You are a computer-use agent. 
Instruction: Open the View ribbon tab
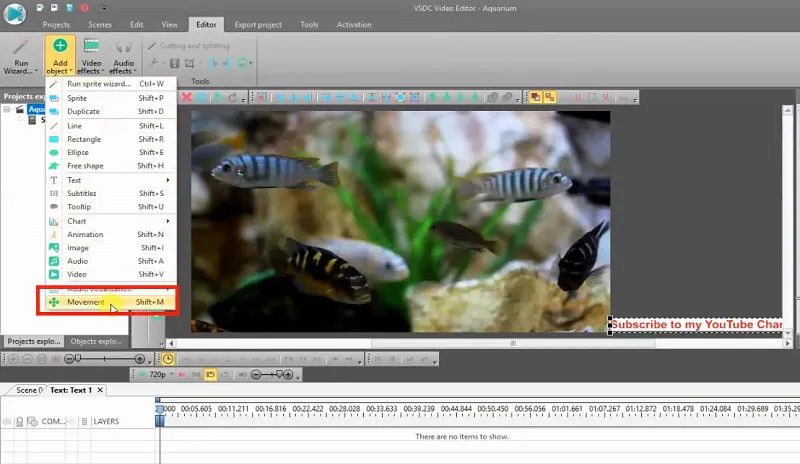[x=169, y=25]
